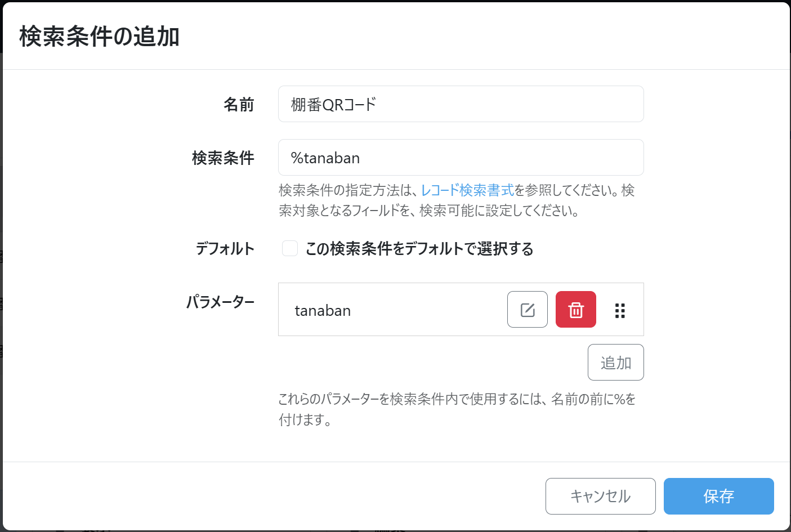Screen dimensions: 791x532
Task: Click the デフォルト row label
Action: click(x=225, y=249)
